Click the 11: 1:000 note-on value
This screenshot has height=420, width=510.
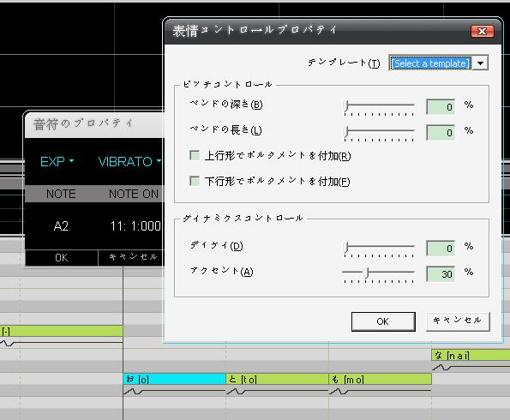click(x=135, y=225)
